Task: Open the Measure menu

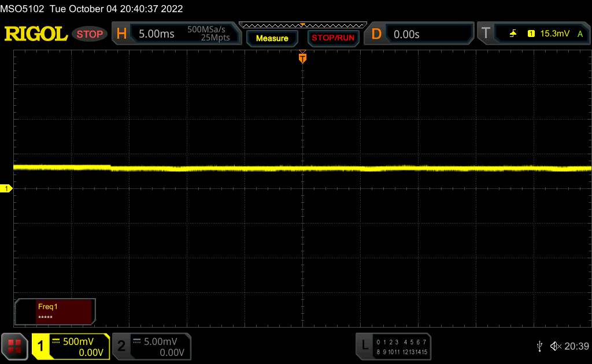Action: pyautogui.click(x=272, y=38)
